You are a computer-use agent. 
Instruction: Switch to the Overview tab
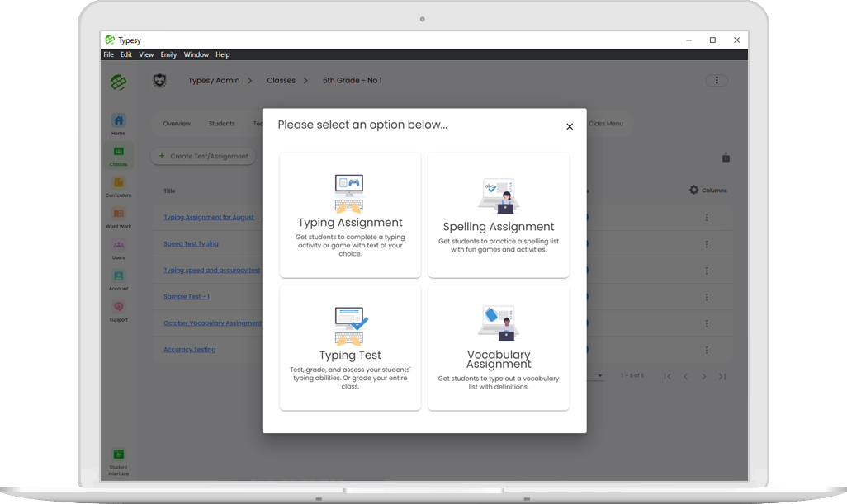click(x=177, y=124)
